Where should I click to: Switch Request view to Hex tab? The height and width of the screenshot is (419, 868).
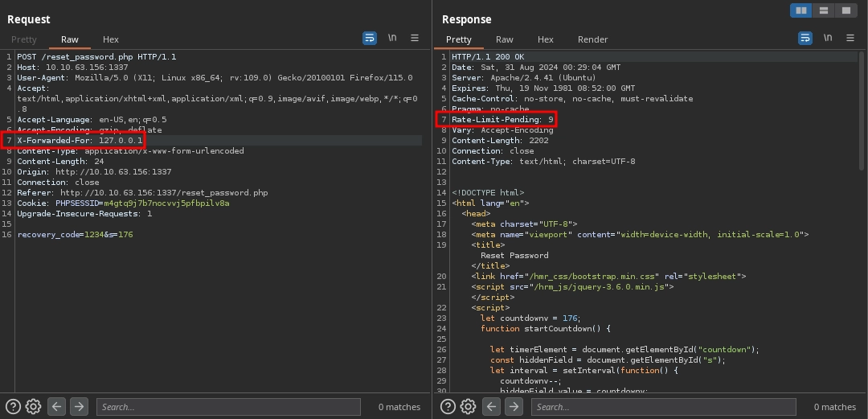111,39
